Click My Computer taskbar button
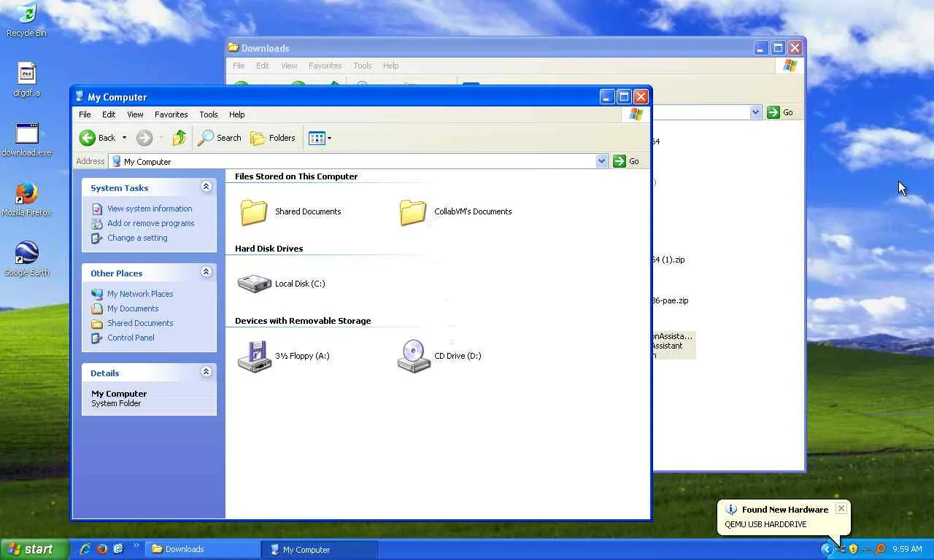The height and width of the screenshot is (560, 934). [x=321, y=549]
